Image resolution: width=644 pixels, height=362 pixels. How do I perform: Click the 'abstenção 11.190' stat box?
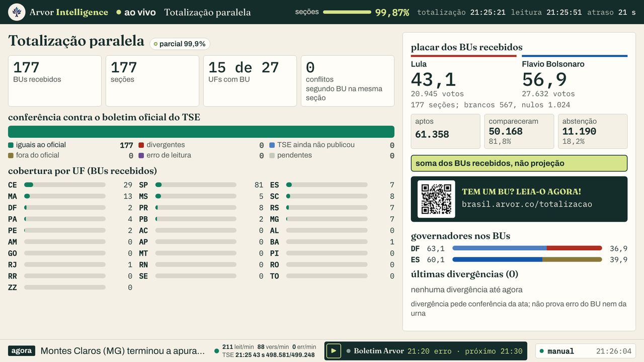593,131
